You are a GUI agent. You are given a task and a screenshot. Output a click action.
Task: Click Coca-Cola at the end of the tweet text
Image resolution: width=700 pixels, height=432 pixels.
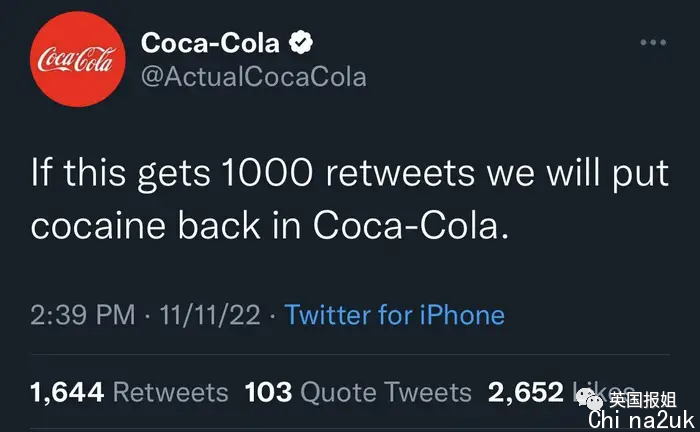point(411,224)
